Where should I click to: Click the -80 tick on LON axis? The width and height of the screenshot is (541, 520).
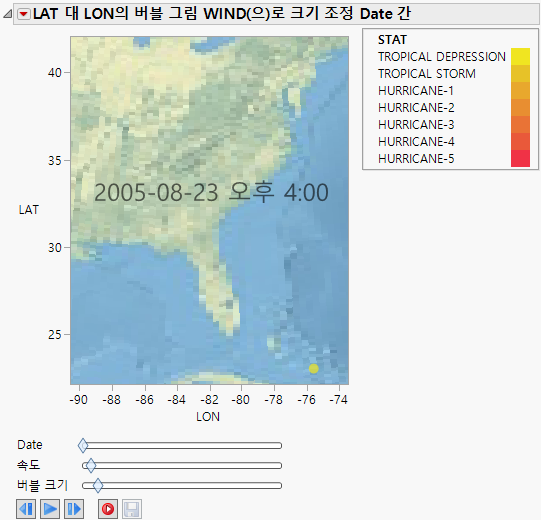tap(240, 400)
